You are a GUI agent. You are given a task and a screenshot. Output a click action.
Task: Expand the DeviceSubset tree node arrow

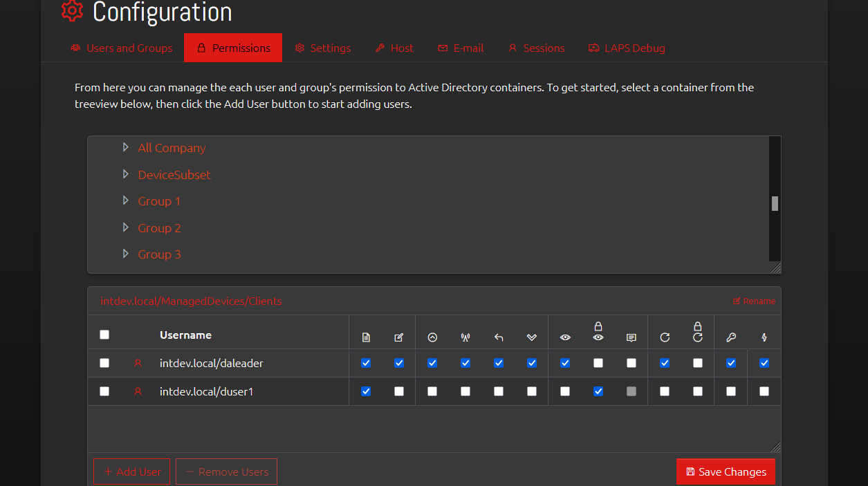click(x=125, y=174)
